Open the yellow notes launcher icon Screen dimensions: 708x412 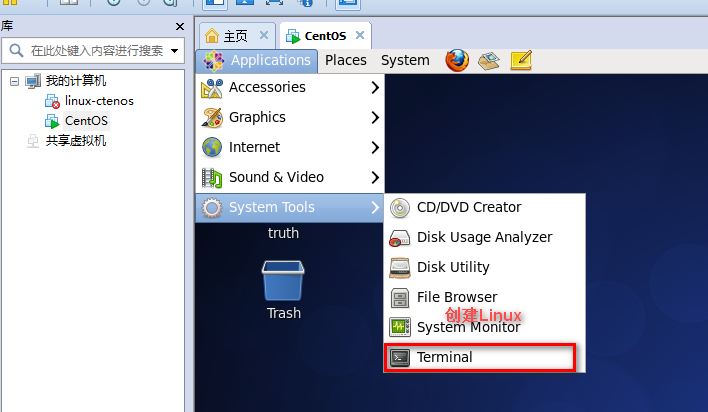(521, 61)
